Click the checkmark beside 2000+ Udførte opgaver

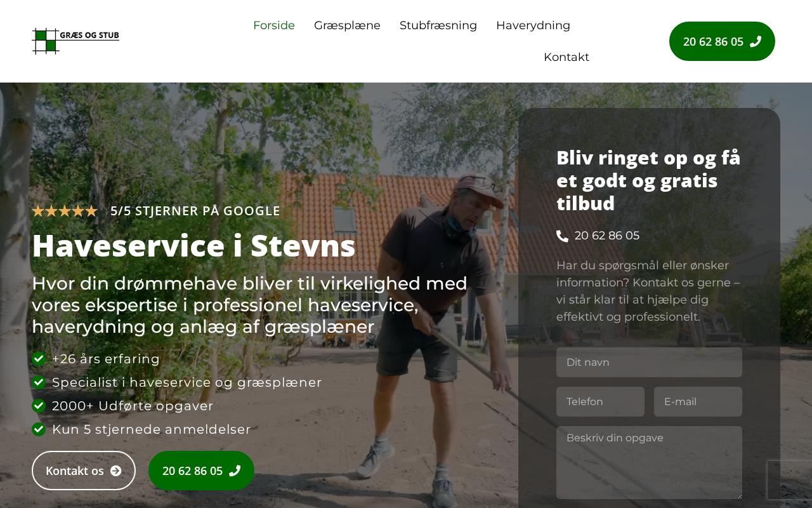(39, 406)
